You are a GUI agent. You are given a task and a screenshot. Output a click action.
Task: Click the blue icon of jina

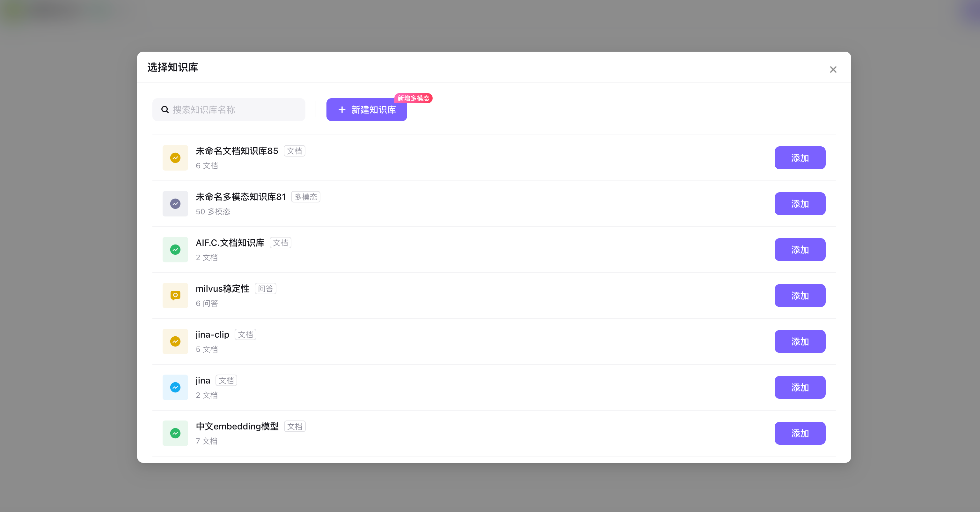(x=175, y=387)
